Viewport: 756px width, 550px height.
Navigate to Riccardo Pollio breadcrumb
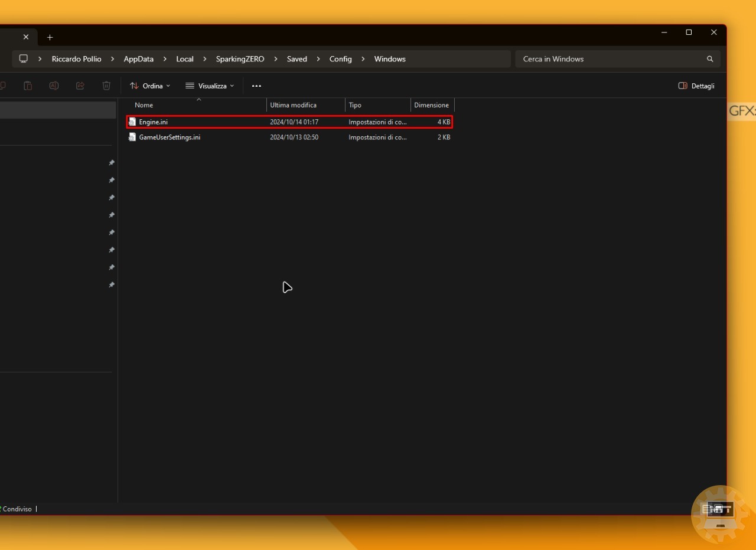click(x=76, y=59)
